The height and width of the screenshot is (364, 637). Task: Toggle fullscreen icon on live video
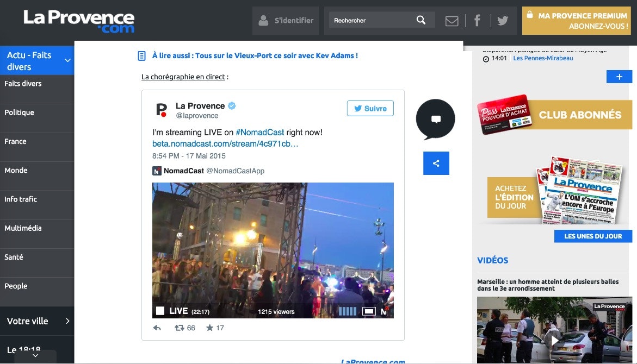369,311
